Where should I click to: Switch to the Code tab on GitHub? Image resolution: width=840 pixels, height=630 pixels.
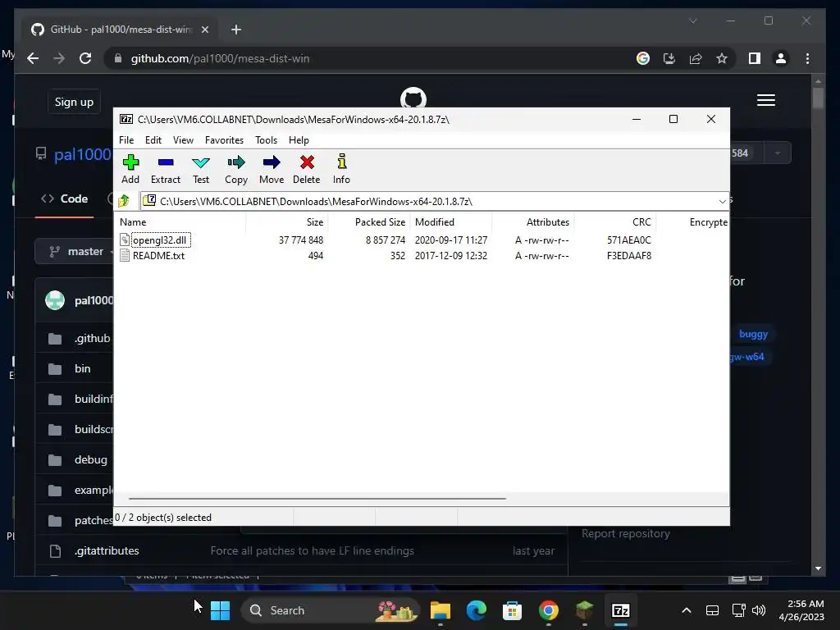pyautogui.click(x=64, y=199)
